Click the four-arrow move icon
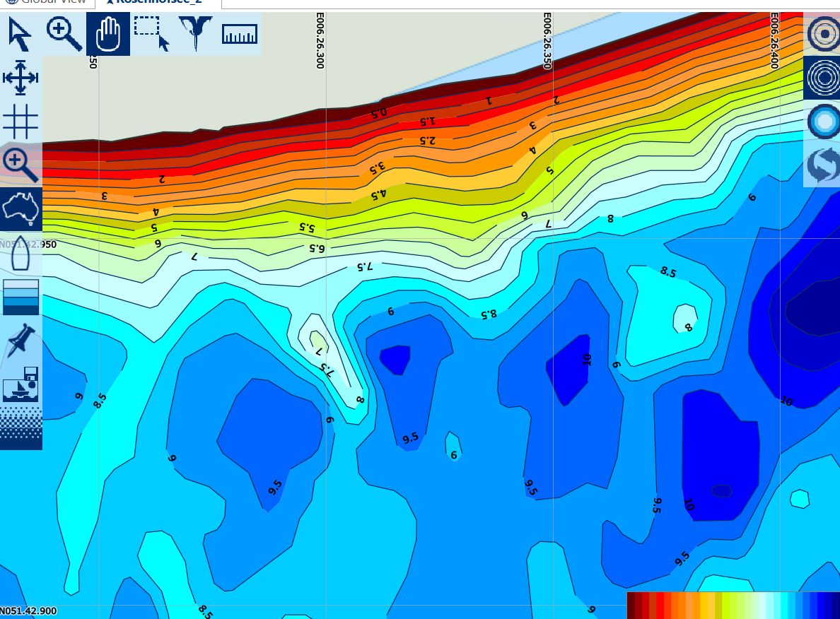 tap(21, 78)
